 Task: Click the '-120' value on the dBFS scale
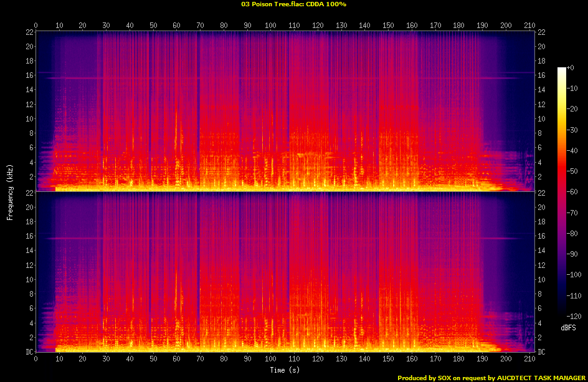(574, 317)
